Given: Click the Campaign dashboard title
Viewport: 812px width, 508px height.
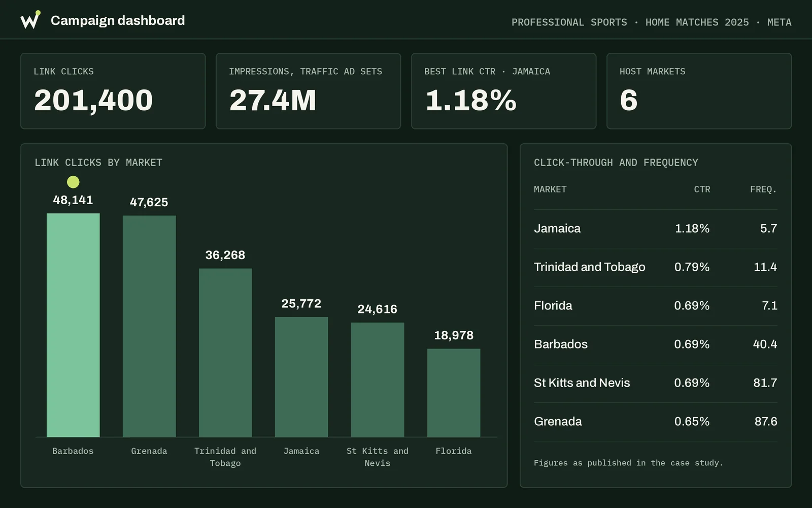Looking at the screenshot, I should pyautogui.click(x=118, y=20).
